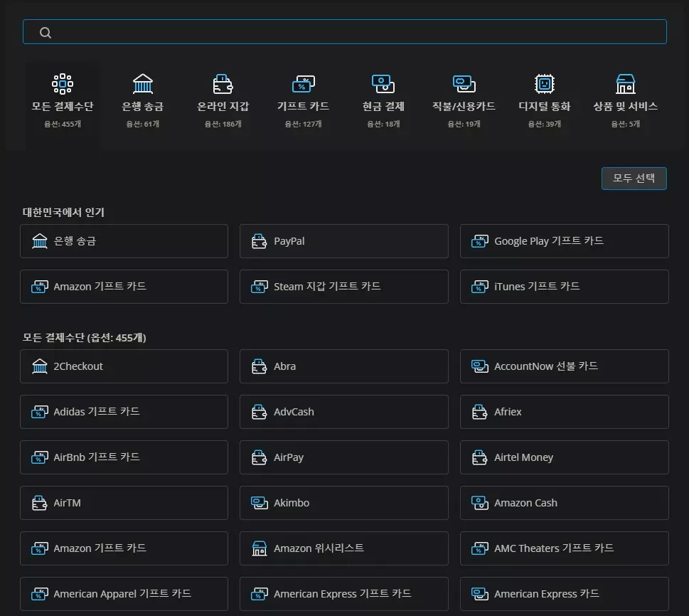Open the 온라인 지갑 category tab
689x616 pixels.
click(x=223, y=101)
